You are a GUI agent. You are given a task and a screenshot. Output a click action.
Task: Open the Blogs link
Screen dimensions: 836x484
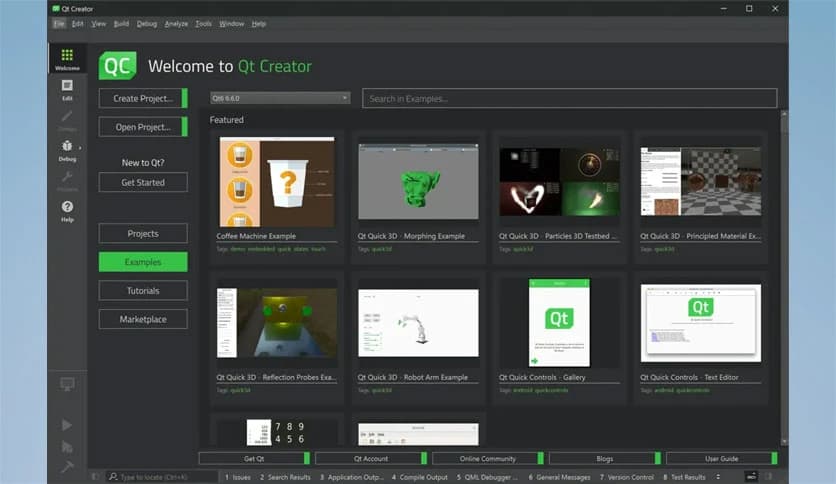[605, 458]
